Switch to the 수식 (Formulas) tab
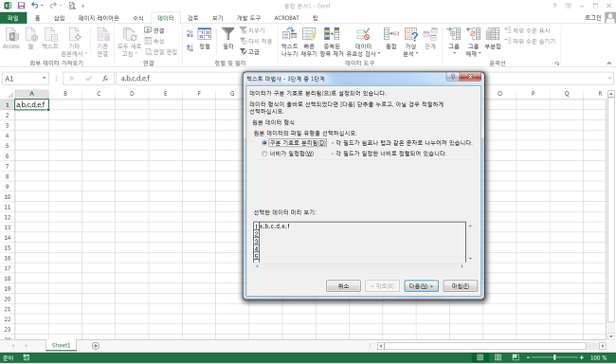The height and width of the screenshot is (364, 616). (138, 18)
